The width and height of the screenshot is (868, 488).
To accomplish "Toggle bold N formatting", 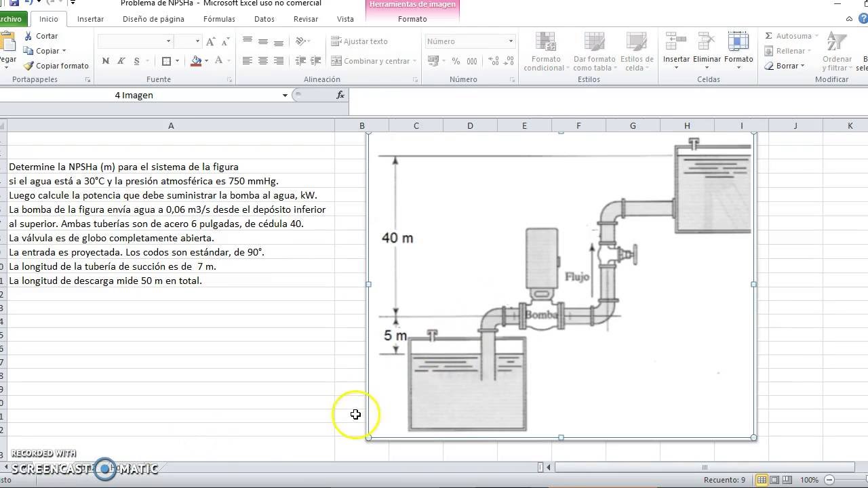I will [106, 61].
